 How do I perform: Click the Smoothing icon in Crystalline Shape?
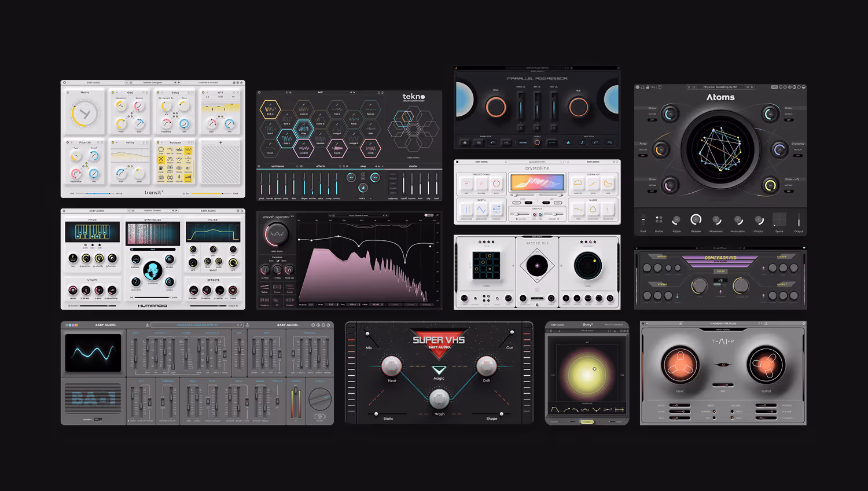(x=593, y=209)
